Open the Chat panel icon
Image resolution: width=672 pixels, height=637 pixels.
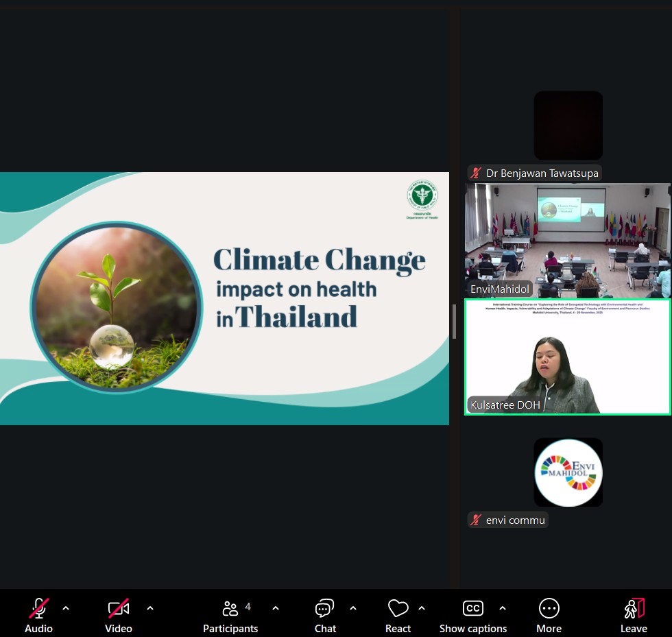[x=324, y=609]
